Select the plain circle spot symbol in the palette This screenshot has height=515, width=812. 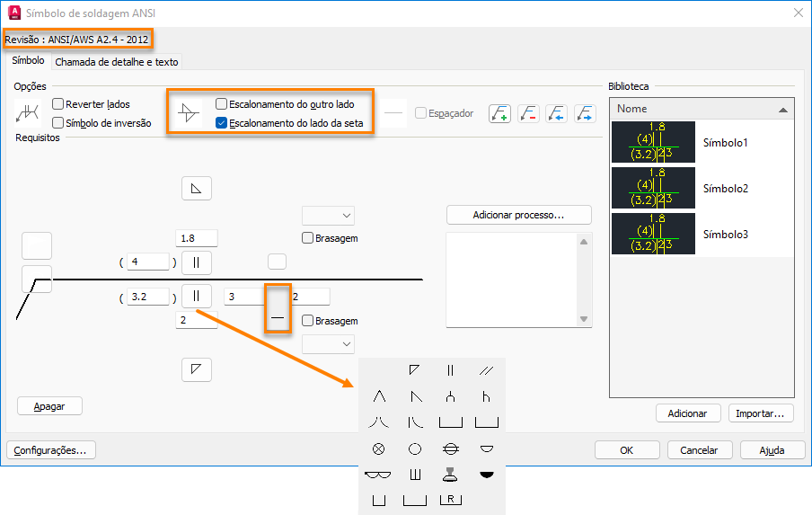(415, 448)
